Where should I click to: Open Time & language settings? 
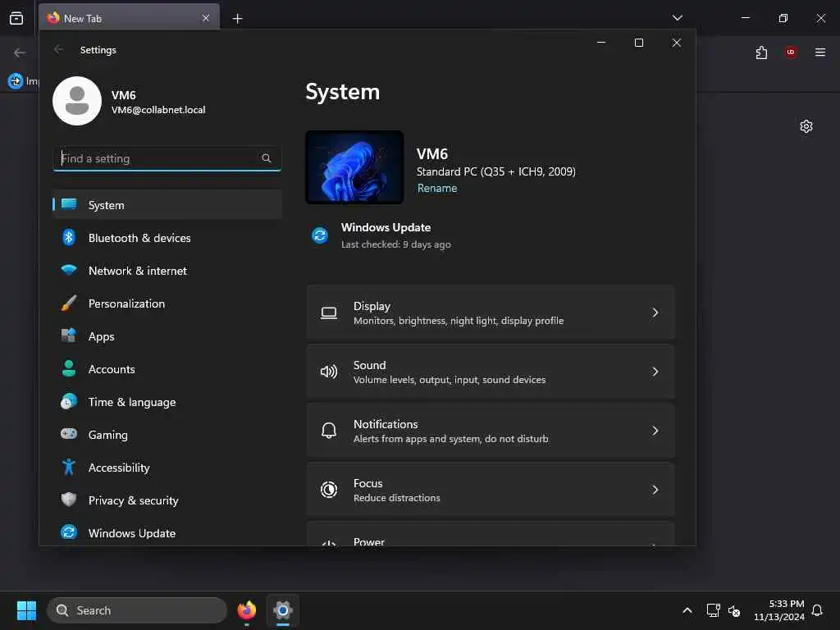(167, 402)
